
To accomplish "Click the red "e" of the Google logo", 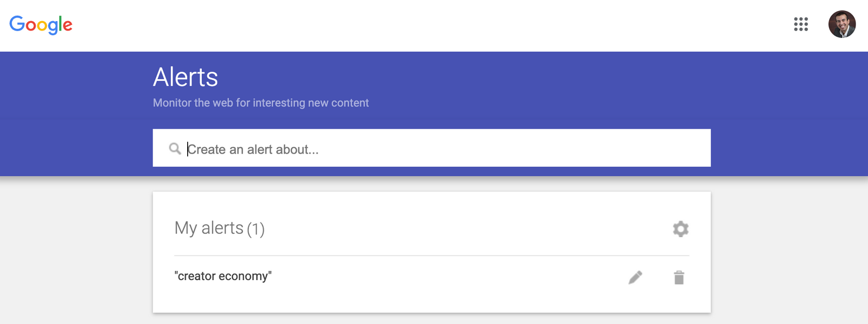I will tap(67, 25).
